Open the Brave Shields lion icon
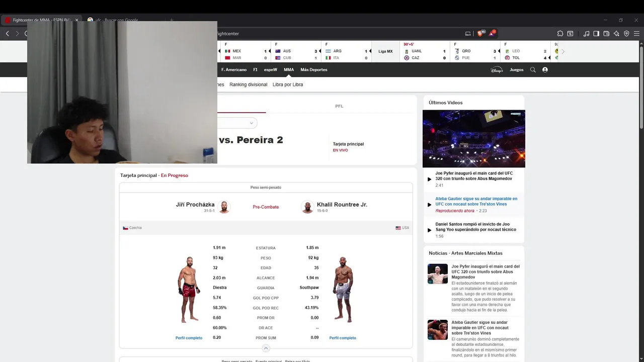 click(481, 33)
